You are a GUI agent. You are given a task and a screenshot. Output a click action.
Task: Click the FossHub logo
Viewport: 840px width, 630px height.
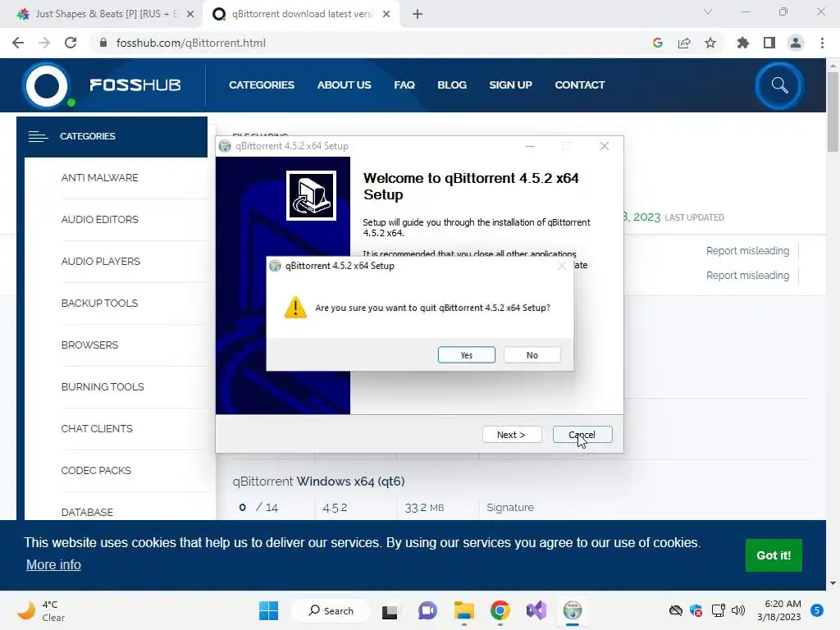(103, 85)
